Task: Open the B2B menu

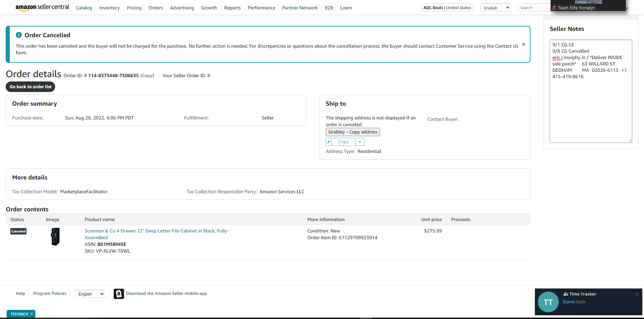Action: [329, 8]
